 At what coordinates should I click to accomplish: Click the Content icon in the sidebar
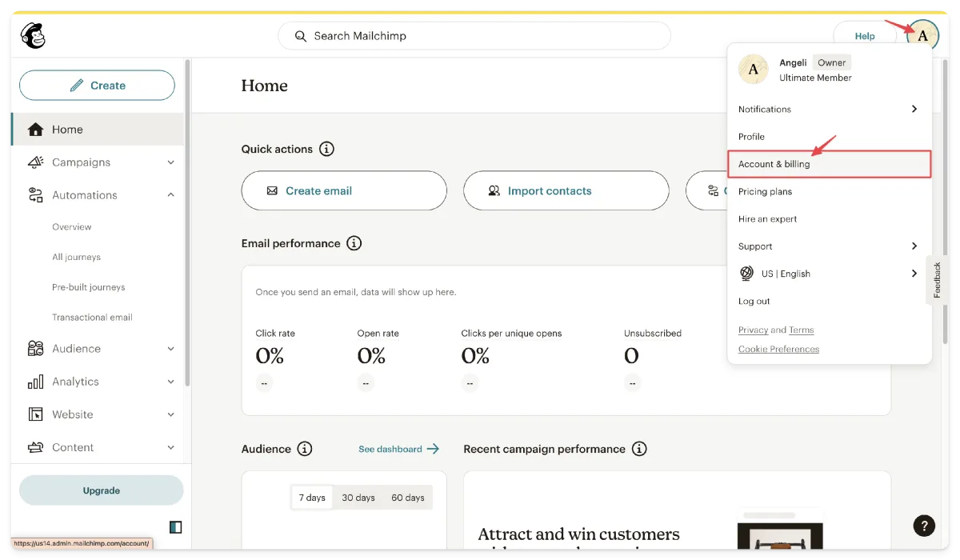[35, 447]
